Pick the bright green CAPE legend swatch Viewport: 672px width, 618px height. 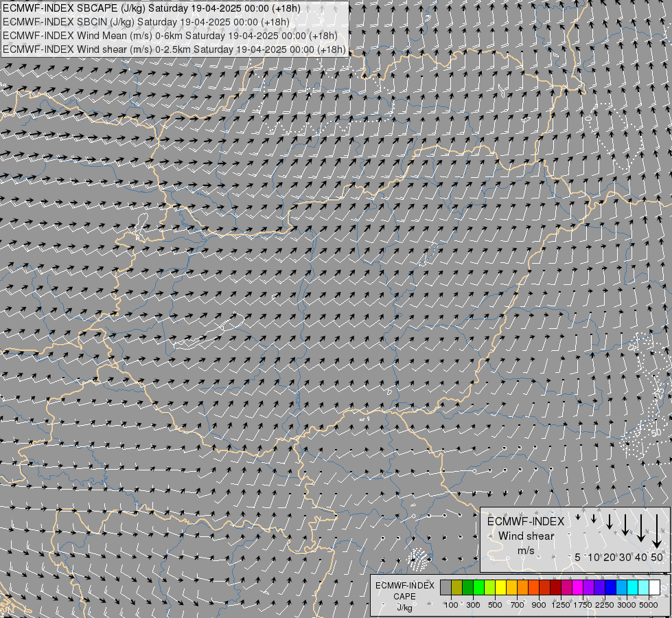click(478, 587)
